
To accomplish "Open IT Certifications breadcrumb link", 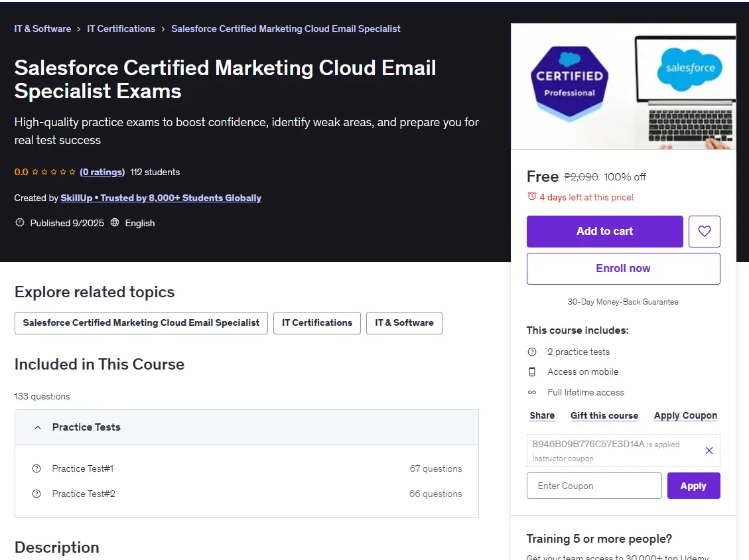I will point(121,29).
